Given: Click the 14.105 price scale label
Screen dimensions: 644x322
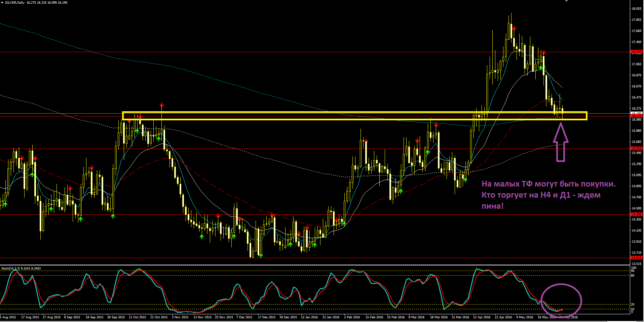Looking at the screenshot, I should tap(637, 231).
